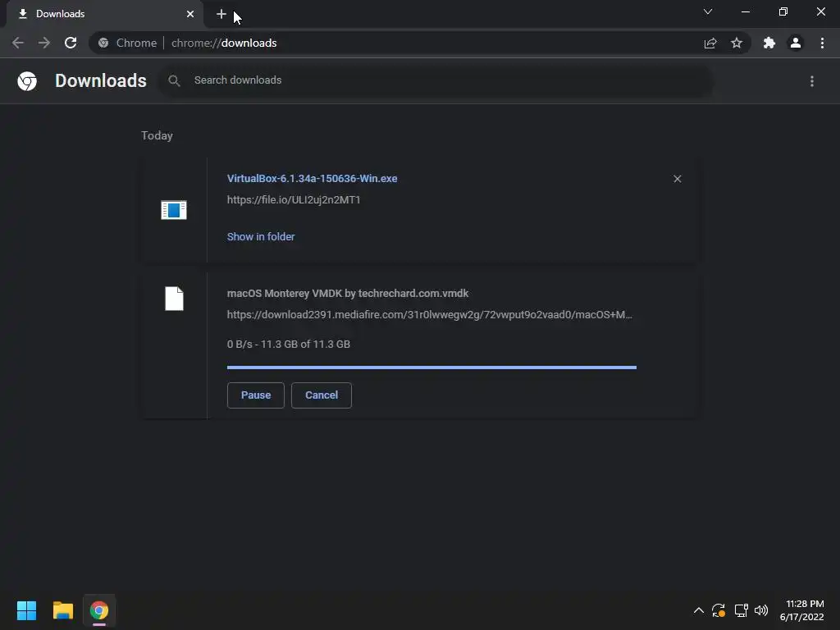Bookmark this tab with the star icon

coord(737,43)
